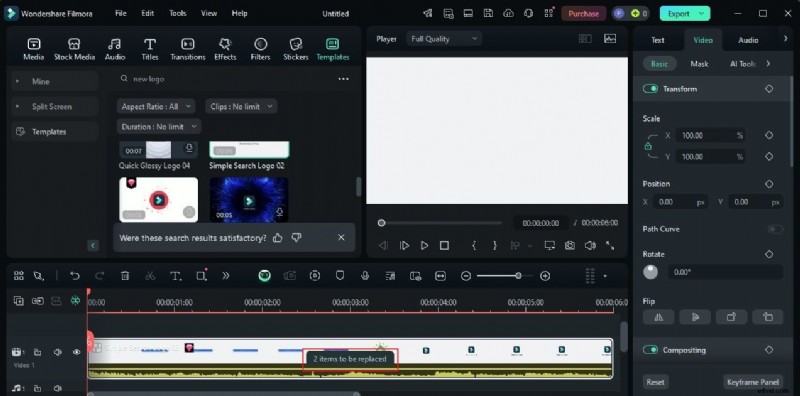Click the marker shield icon
This screenshot has height=396, width=800.
pos(340,276)
